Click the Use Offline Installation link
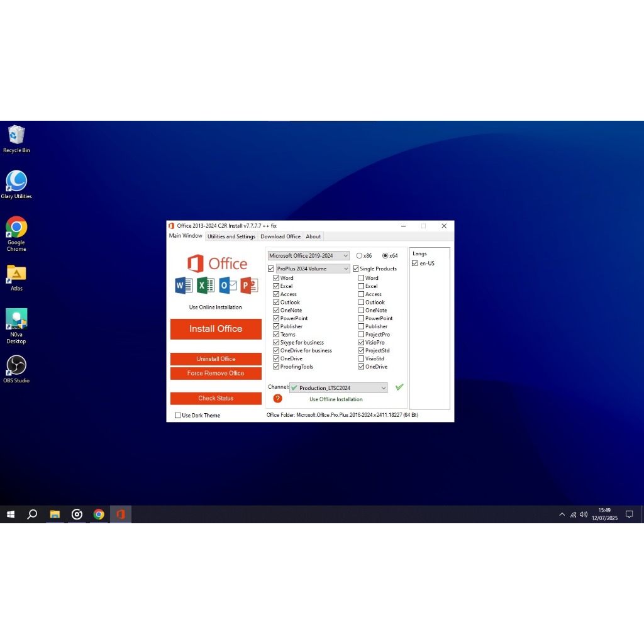The height and width of the screenshot is (644, 644). [336, 399]
